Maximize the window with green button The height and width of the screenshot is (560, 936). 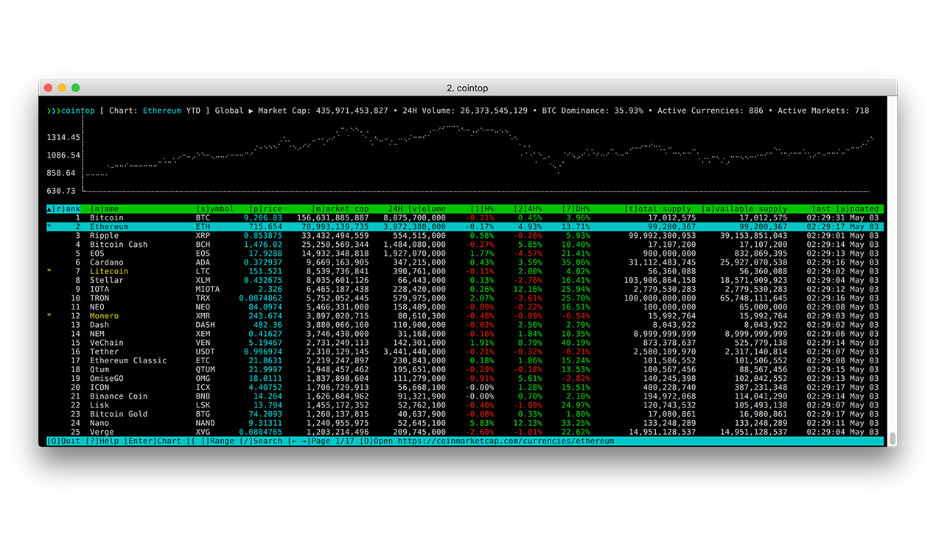pyautogui.click(x=76, y=88)
